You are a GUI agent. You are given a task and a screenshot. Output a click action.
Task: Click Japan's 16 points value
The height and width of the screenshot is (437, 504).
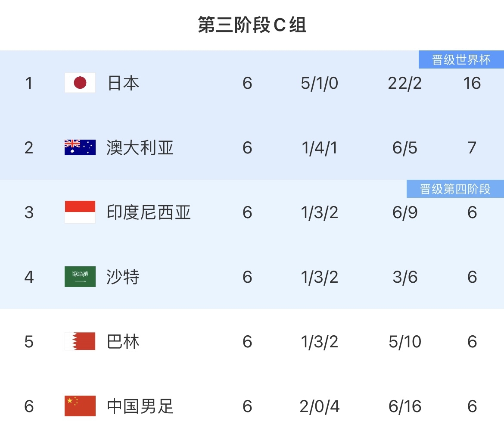(x=472, y=83)
